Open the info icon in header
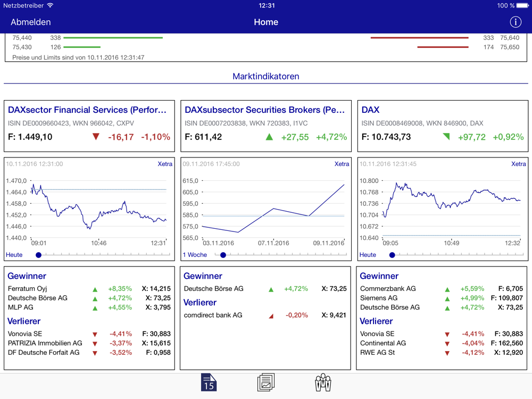 click(516, 22)
